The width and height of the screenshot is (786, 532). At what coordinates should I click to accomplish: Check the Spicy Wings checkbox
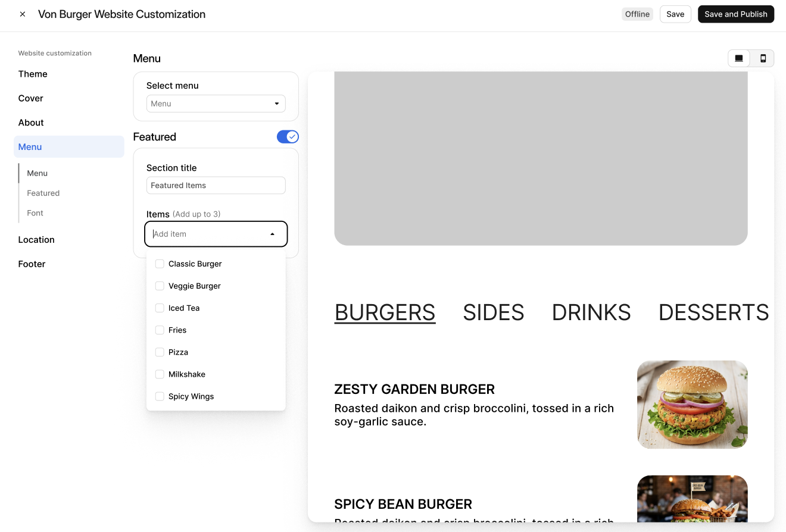point(160,396)
